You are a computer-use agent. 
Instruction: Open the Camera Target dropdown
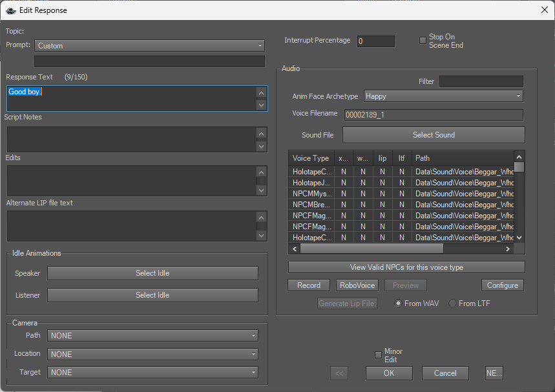152,373
